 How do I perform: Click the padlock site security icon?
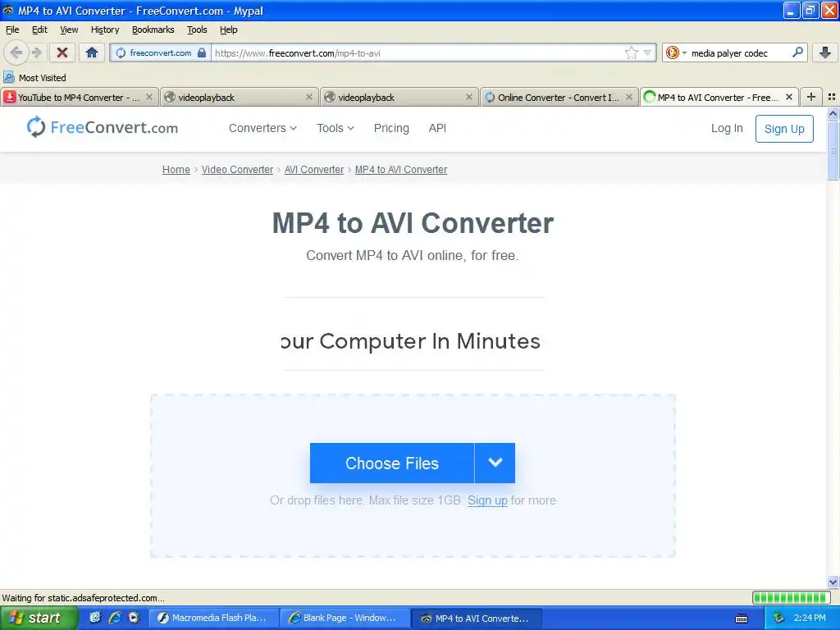pyautogui.click(x=202, y=52)
